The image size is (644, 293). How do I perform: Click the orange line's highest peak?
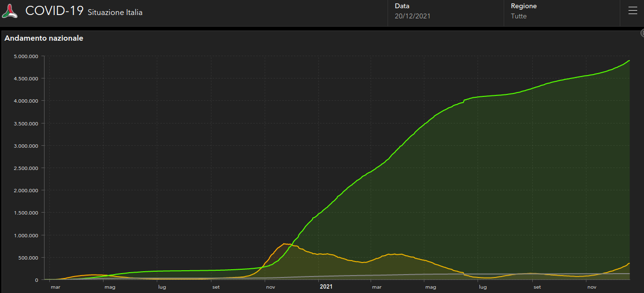[x=284, y=244]
